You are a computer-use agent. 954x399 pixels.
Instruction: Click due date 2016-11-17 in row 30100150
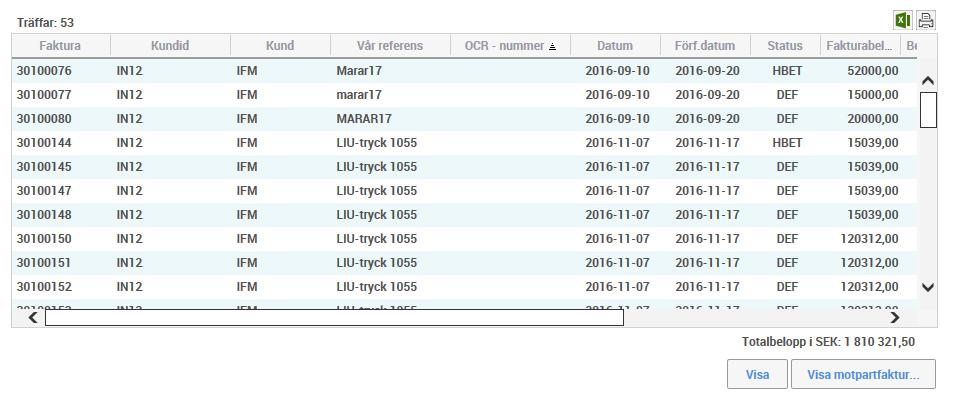tap(708, 238)
